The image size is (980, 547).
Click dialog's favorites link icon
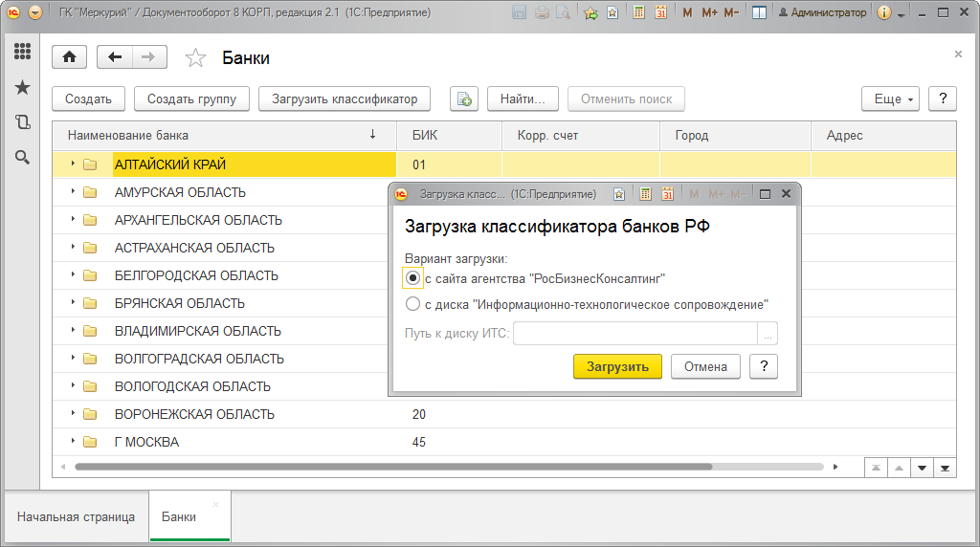tap(619, 194)
